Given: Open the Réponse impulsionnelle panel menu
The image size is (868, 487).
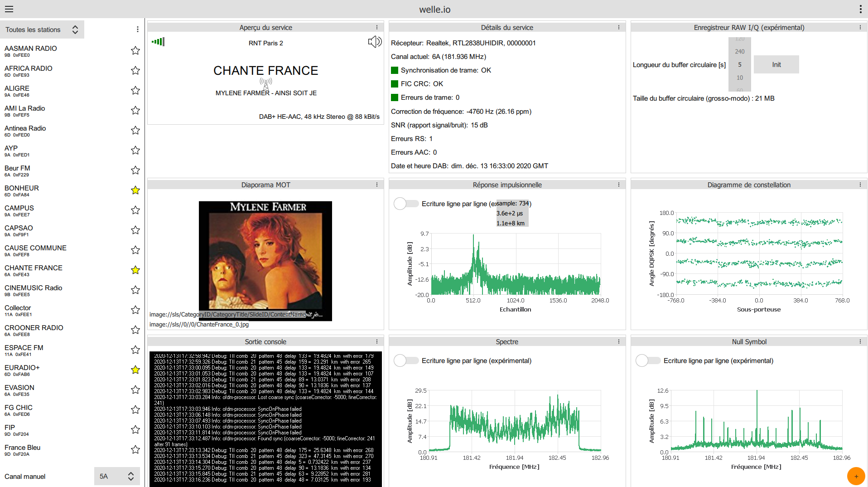Looking at the screenshot, I should point(619,185).
